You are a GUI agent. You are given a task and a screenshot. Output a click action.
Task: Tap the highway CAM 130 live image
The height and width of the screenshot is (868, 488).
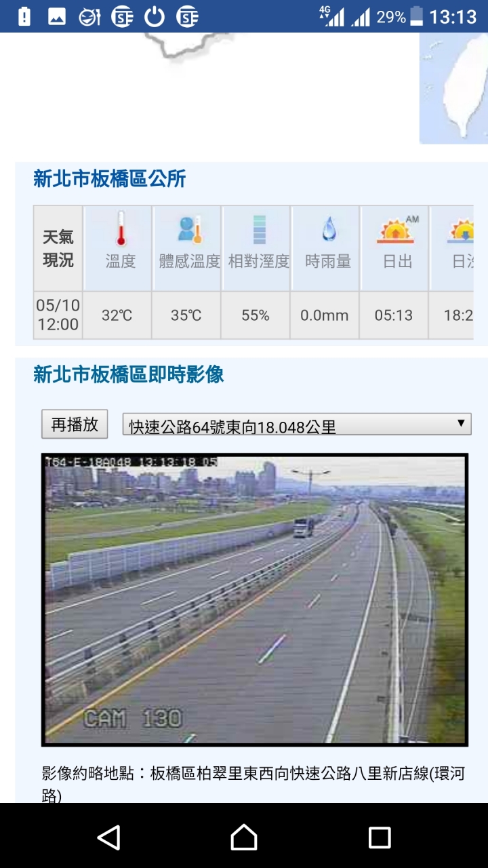click(x=255, y=599)
